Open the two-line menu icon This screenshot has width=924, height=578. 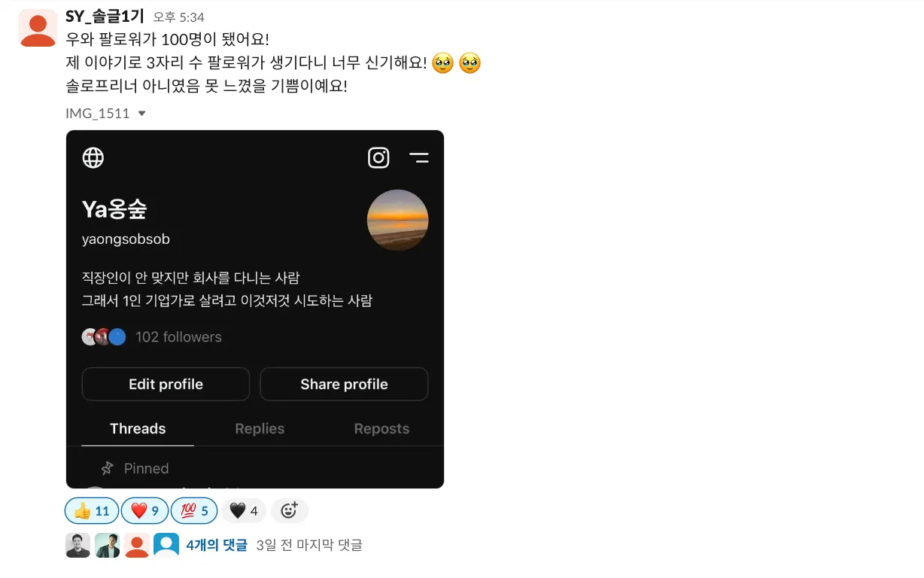419,157
